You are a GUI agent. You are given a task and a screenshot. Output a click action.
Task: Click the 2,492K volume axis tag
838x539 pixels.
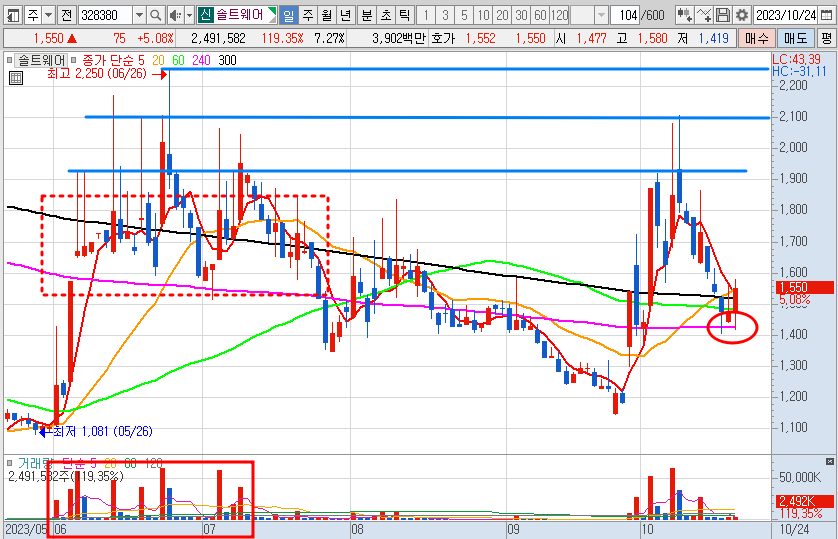pos(804,501)
